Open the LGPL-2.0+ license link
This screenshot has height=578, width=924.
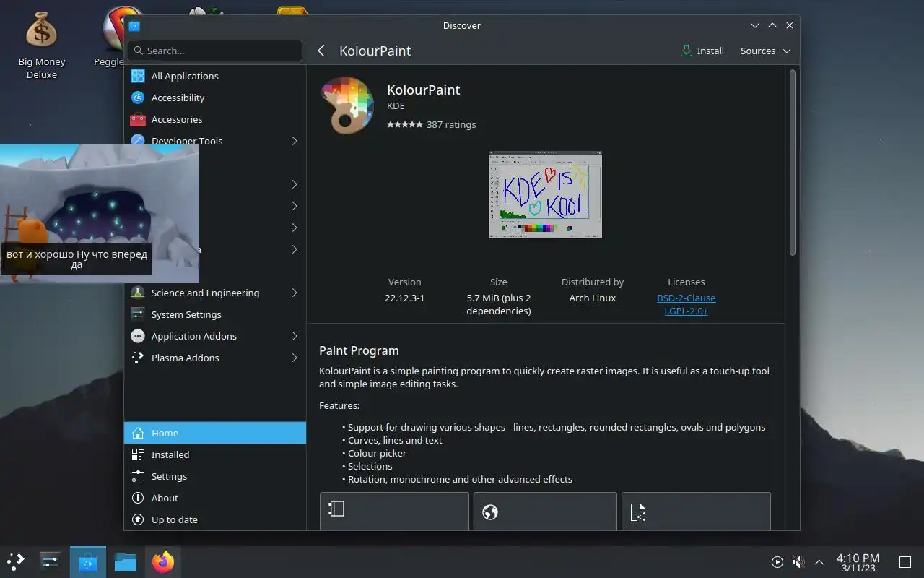pyautogui.click(x=686, y=311)
